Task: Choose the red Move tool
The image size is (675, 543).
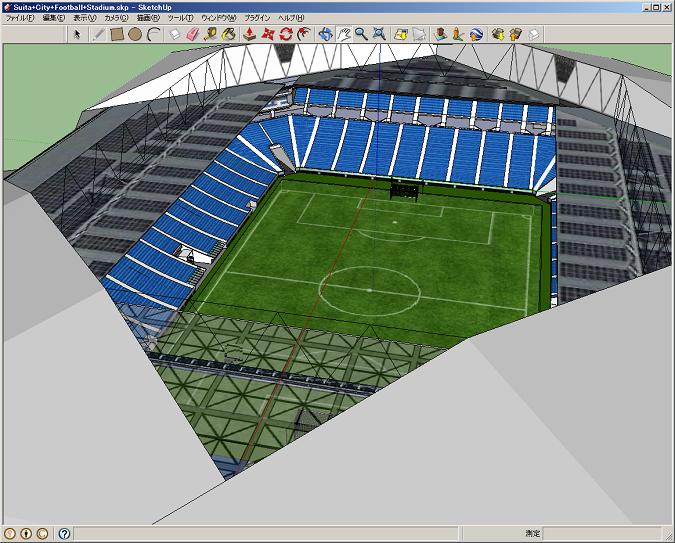Action: [x=267, y=34]
